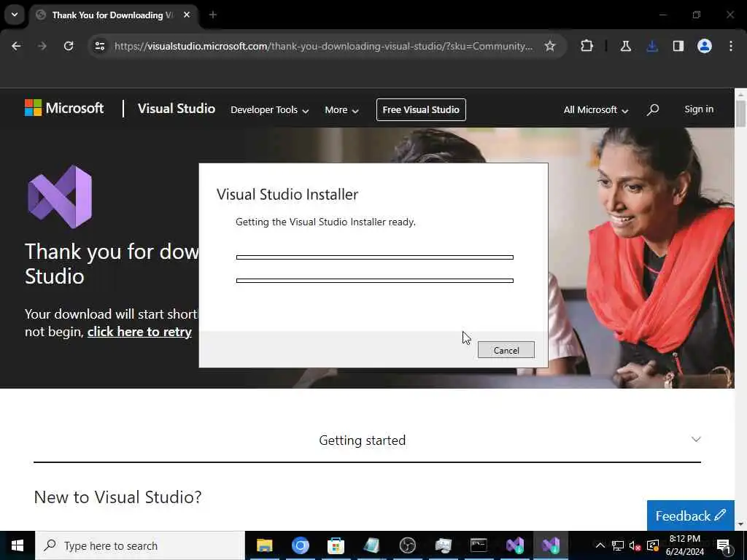This screenshot has width=747, height=560.
Task: Open the muted volume tray icon
Action: tap(635, 545)
